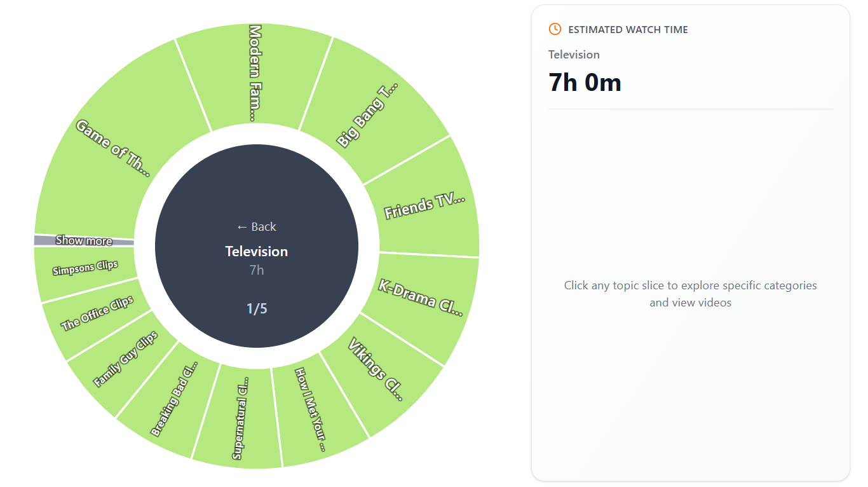Click the Television label in the side panel
868x487 pixels.
573,55
